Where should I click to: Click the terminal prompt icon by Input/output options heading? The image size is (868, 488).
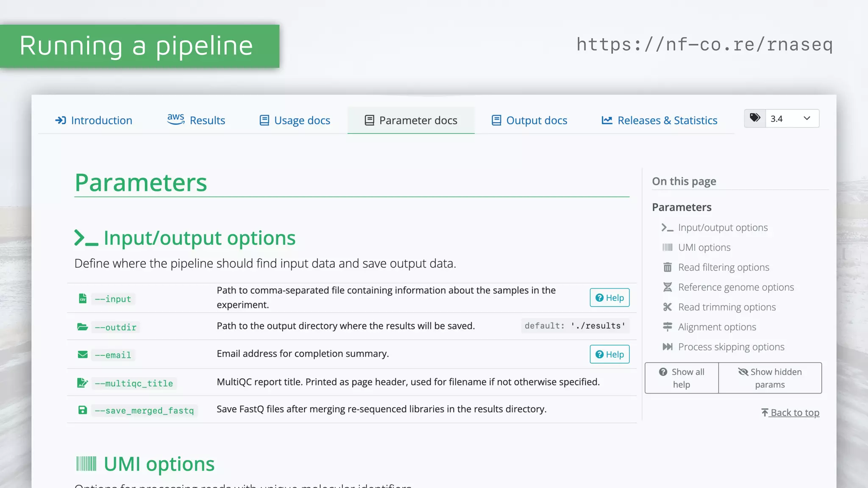(x=86, y=238)
